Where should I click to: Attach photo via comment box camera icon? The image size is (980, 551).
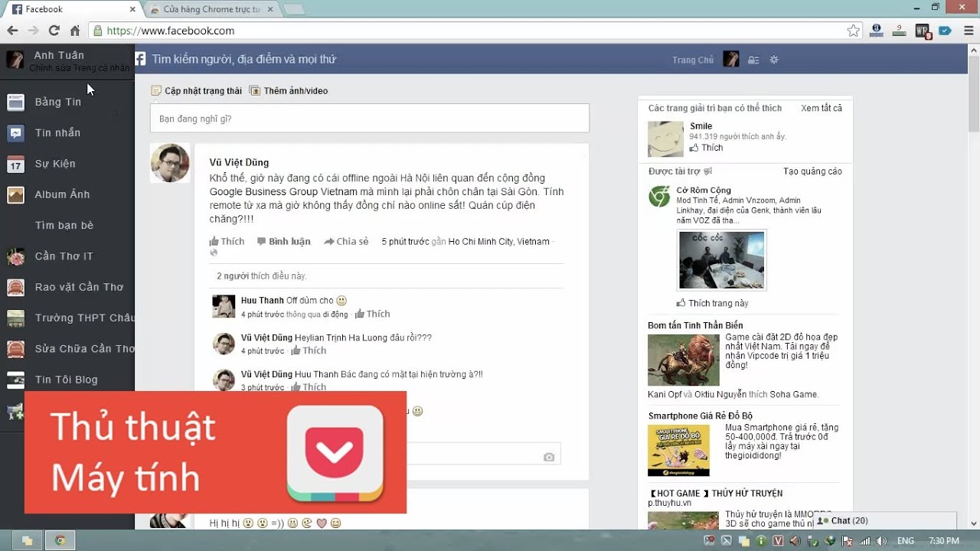[x=549, y=457]
